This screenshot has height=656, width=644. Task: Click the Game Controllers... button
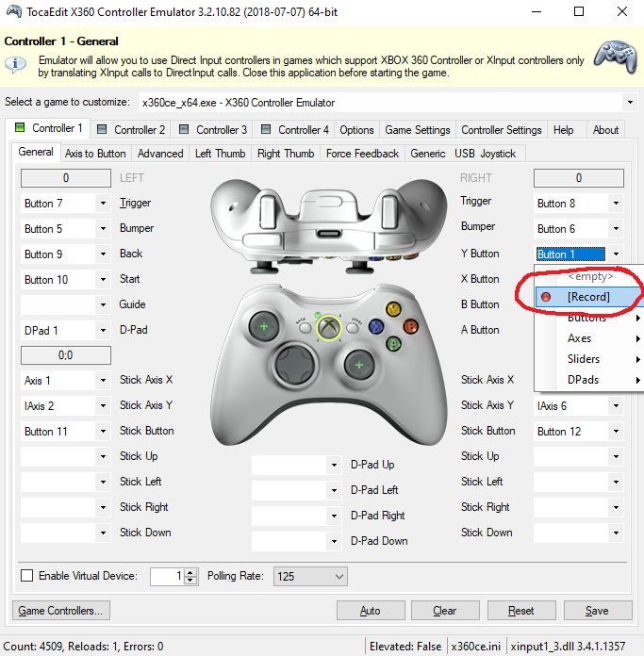point(61,611)
